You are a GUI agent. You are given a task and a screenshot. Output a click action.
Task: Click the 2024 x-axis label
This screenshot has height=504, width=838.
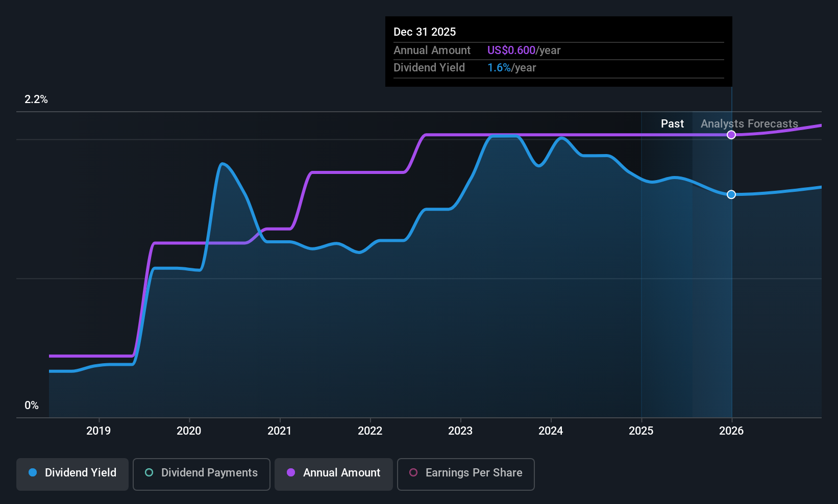point(551,431)
